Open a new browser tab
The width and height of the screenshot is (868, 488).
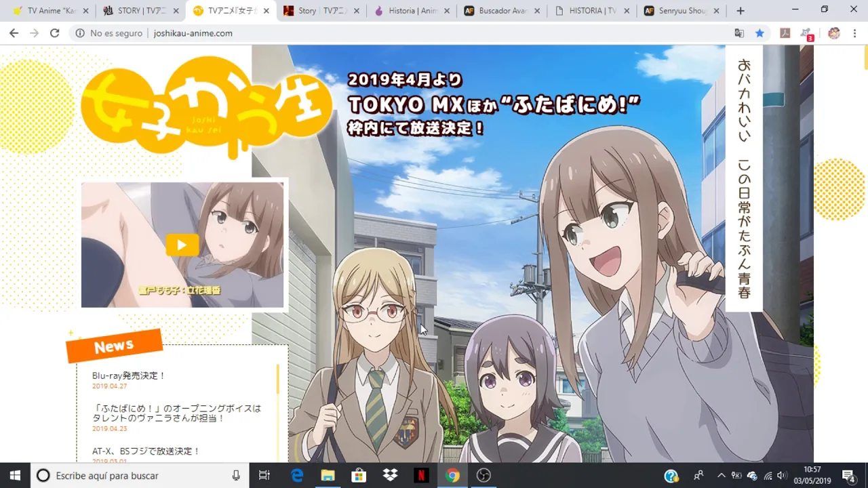(x=741, y=11)
